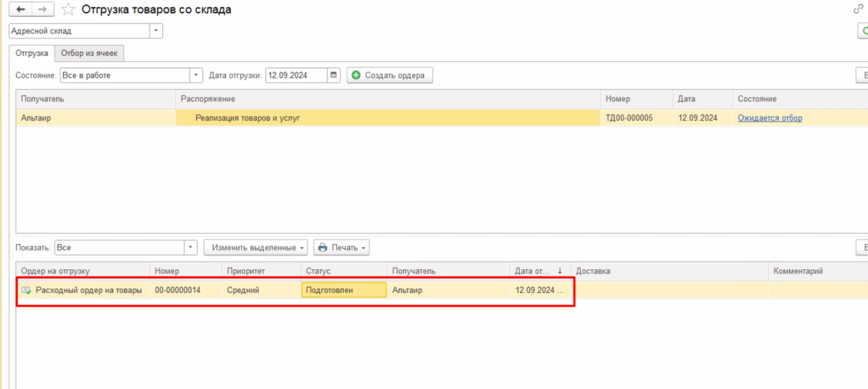The height and width of the screenshot is (389, 868).
Task: Click the document icon of Расходный ордер на товары
Action: point(26,290)
